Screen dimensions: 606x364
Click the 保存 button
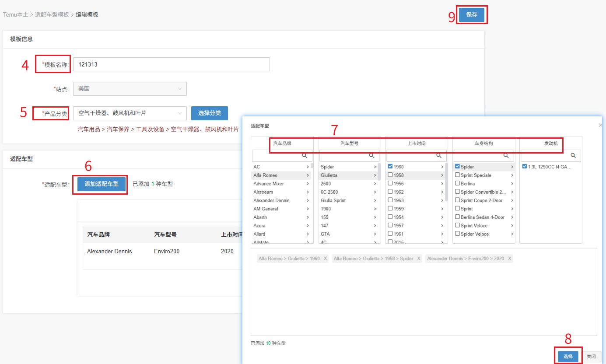[x=472, y=14]
